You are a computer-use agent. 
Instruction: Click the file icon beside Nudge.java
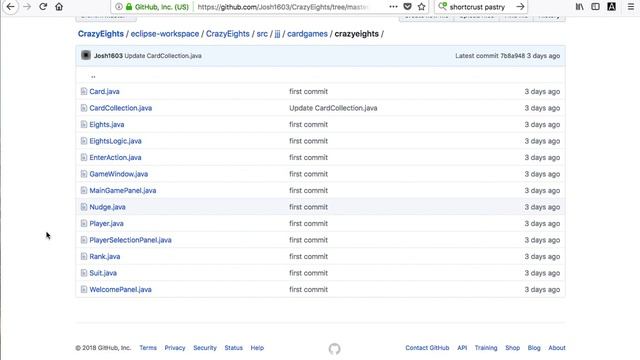[84, 207]
